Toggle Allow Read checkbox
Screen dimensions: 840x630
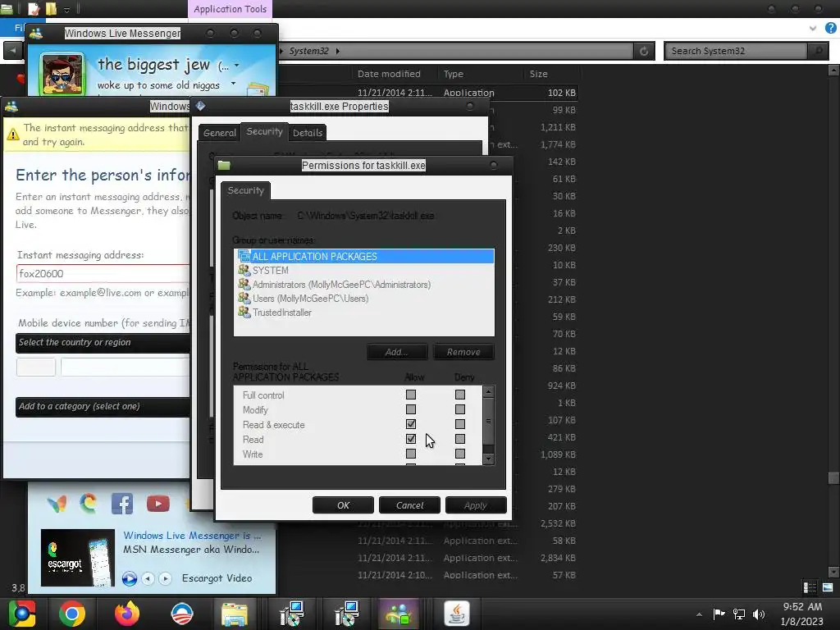411,439
